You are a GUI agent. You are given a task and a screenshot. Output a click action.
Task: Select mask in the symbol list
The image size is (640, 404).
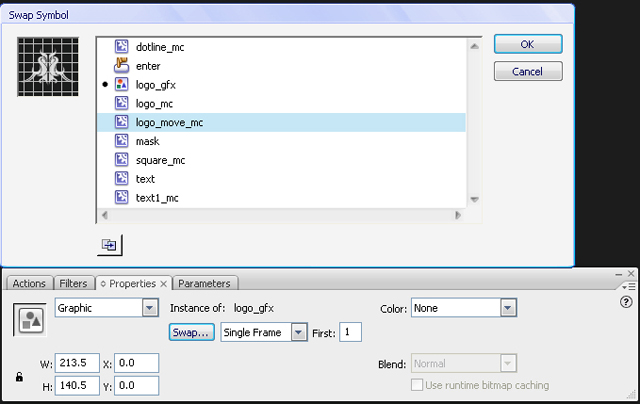pos(281,141)
